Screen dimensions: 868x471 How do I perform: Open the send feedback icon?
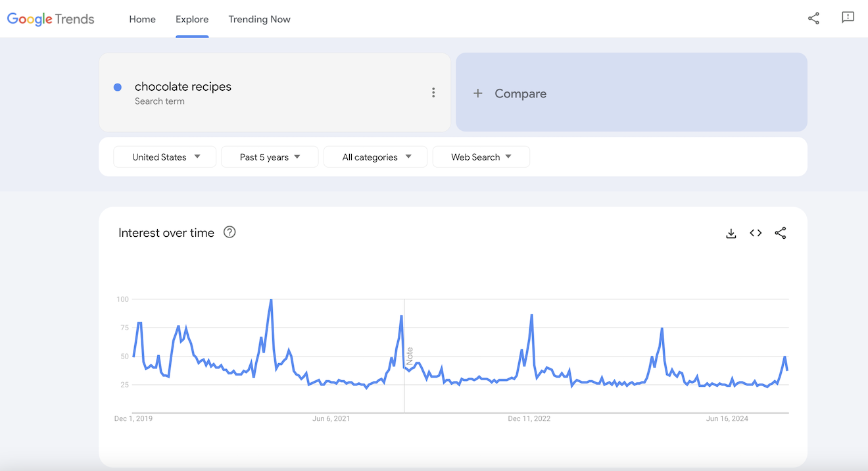848,18
